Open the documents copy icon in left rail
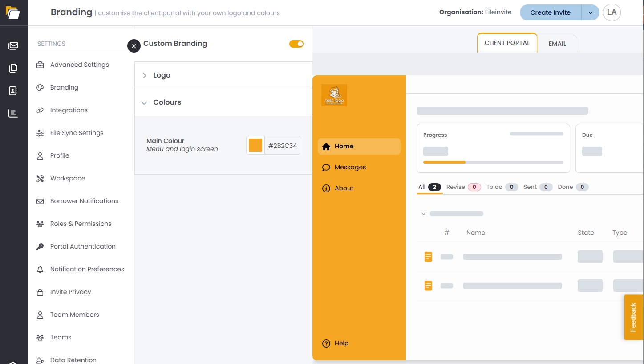The width and height of the screenshot is (644, 364). (13, 68)
